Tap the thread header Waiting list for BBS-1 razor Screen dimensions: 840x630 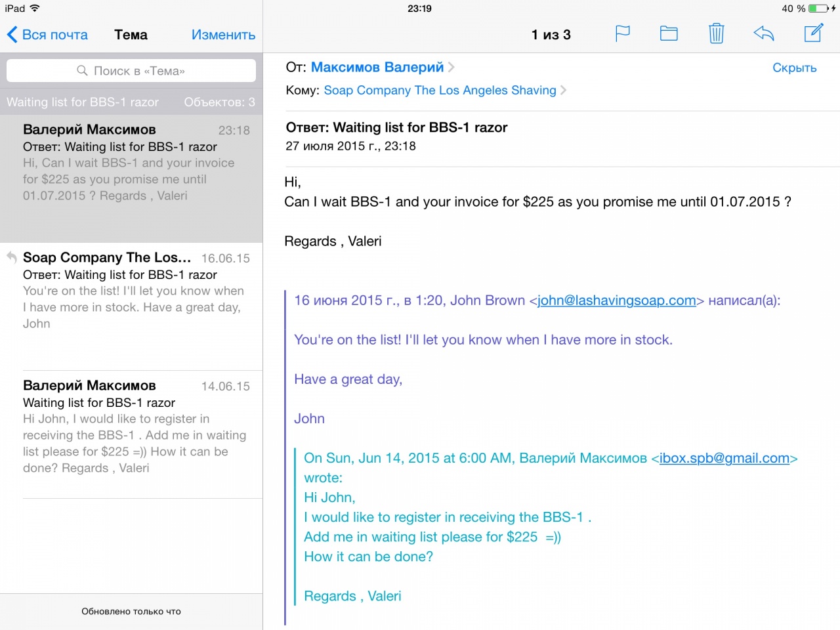click(83, 102)
